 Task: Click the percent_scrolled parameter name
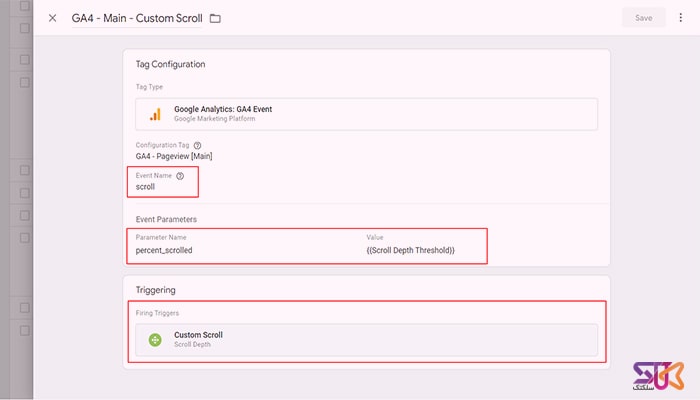point(164,250)
